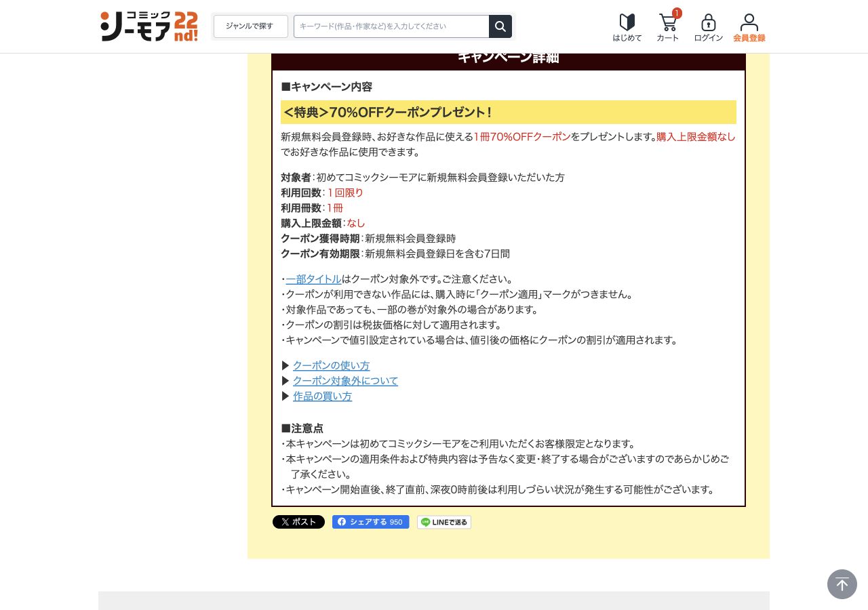Open the クーポンの使い方 link

point(332,366)
